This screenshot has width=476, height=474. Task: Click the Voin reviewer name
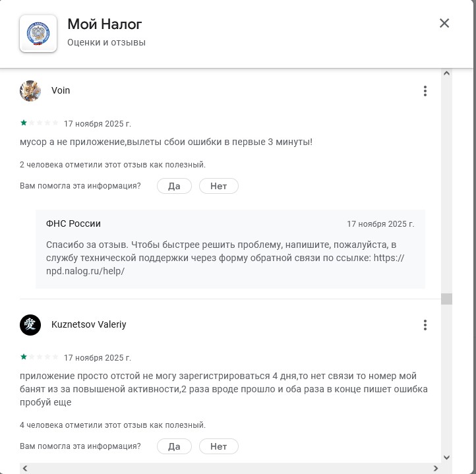pyautogui.click(x=61, y=91)
